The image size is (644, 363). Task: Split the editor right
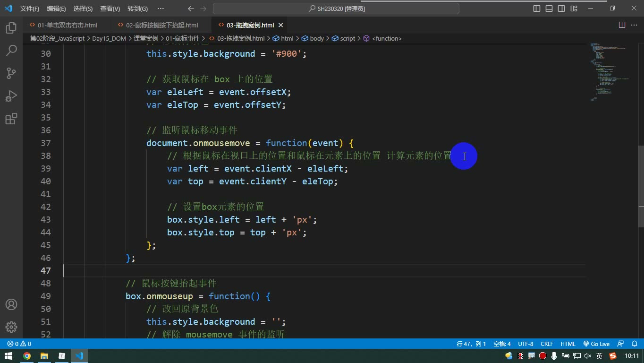pos(622,25)
